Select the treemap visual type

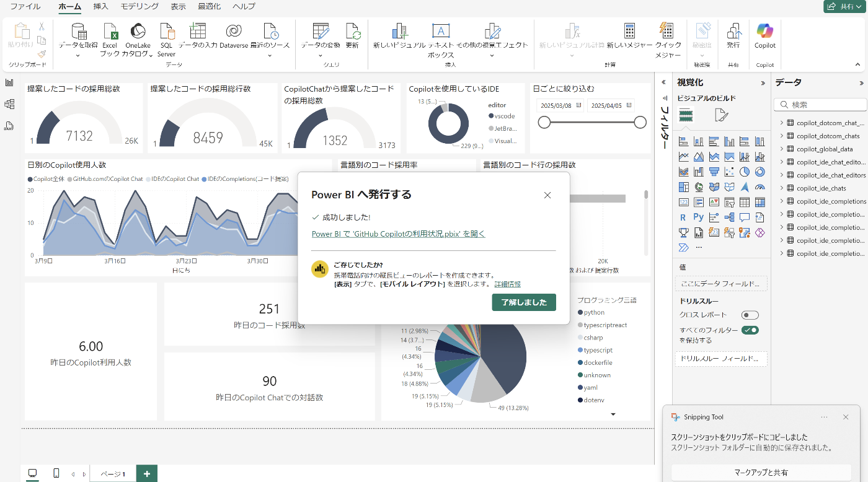coord(683,187)
